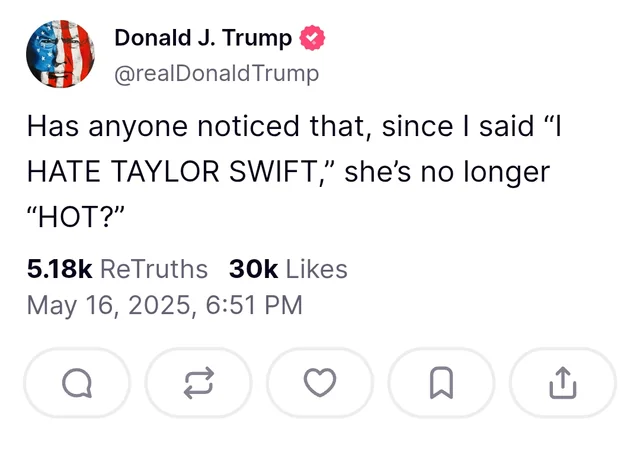Like the post with the heart icon
Image resolution: width=640 pixels, height=449 pixels.
pos(320,382)
